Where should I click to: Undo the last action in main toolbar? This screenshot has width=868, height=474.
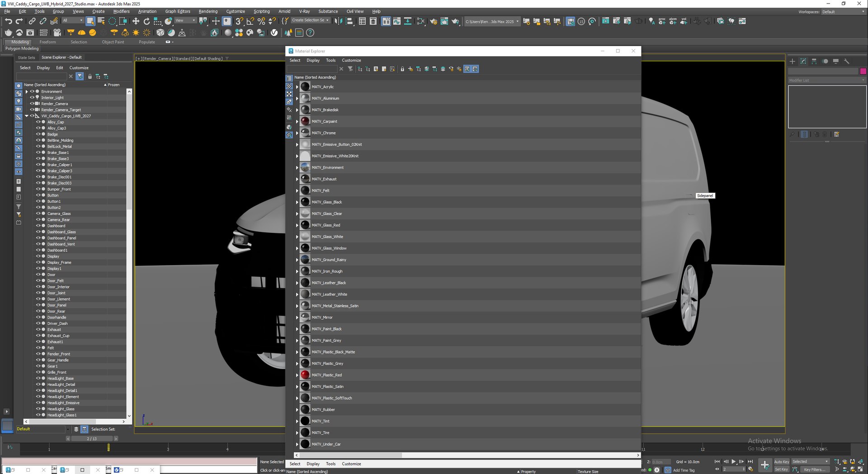click(8, 21)
